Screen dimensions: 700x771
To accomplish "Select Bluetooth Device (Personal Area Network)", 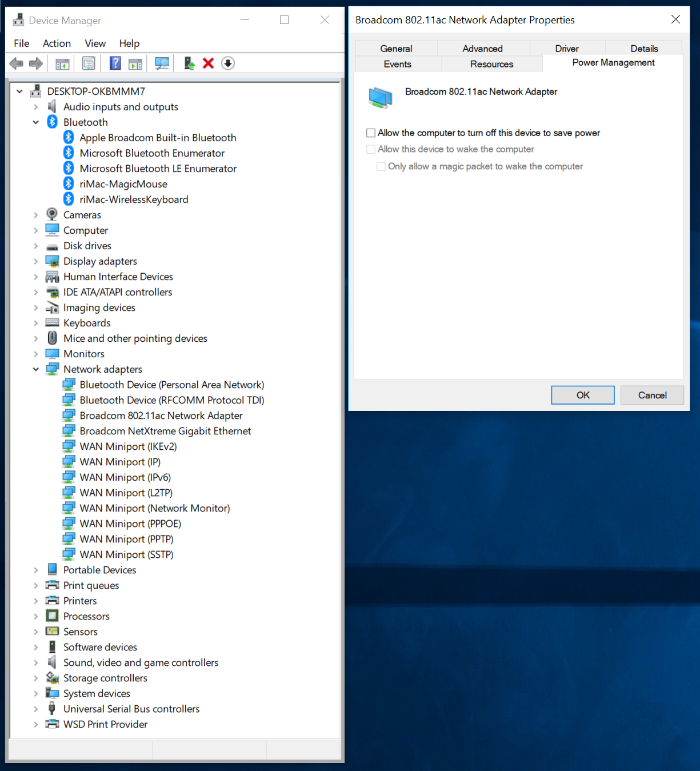I will click(172, 385).
